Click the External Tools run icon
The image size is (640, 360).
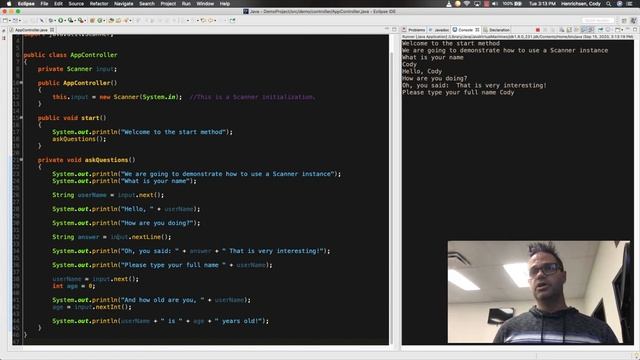click(80, 20)
